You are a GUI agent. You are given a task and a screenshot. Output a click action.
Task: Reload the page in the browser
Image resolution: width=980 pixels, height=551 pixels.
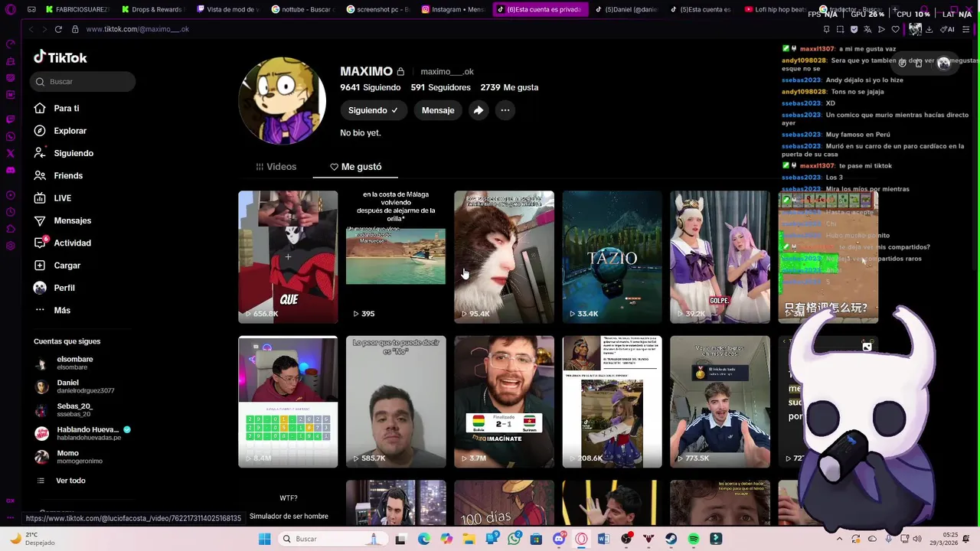[x=58, y=29]
